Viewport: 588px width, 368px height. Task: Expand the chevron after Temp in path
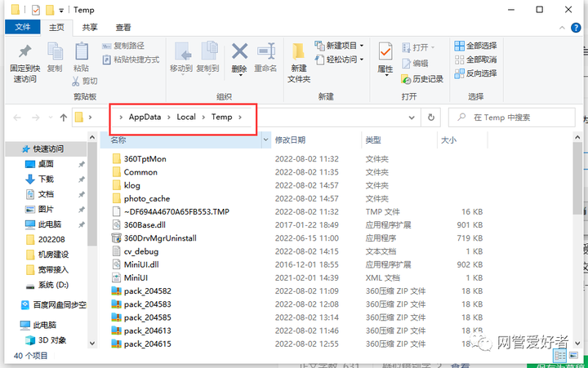point(240,117)
